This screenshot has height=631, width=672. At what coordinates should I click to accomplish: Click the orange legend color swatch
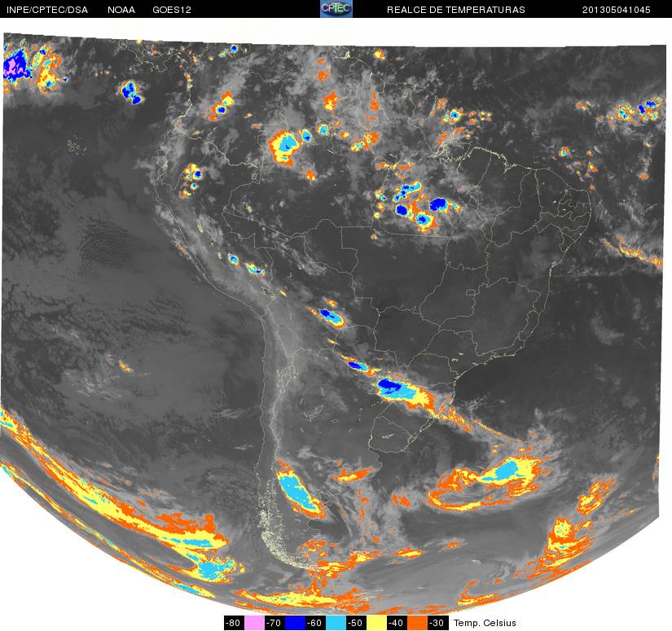[417, 623]
